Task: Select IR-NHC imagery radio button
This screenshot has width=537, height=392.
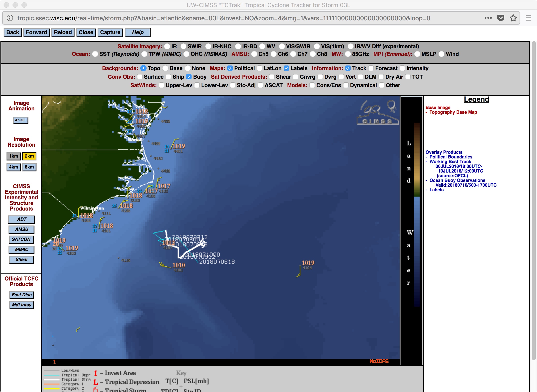Action: pos(208,46)
